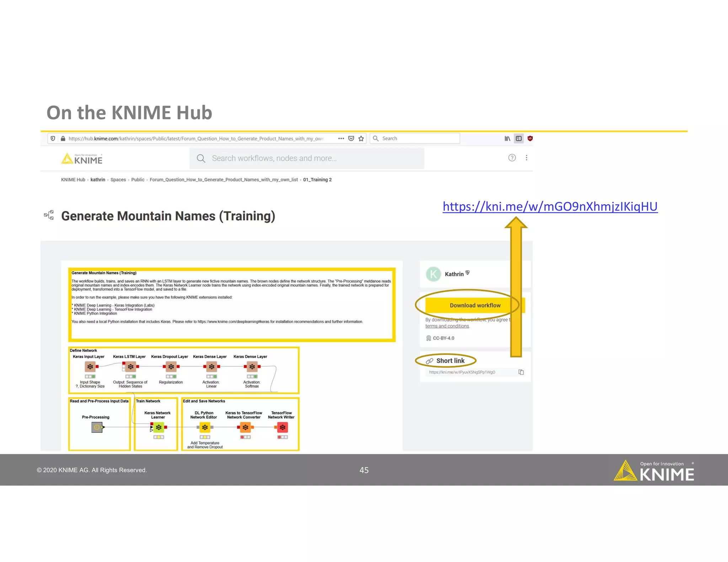Click the Pre-Processing metanode
The width and height of the screenshot is (728, 562).
97,427
